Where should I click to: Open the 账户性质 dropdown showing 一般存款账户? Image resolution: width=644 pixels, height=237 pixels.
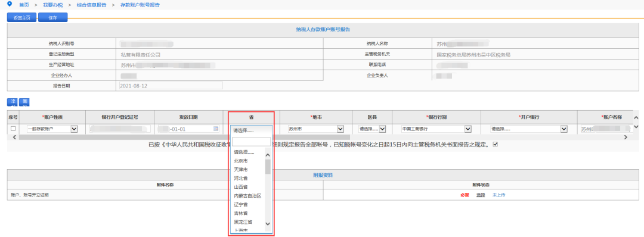click(52, 129)
